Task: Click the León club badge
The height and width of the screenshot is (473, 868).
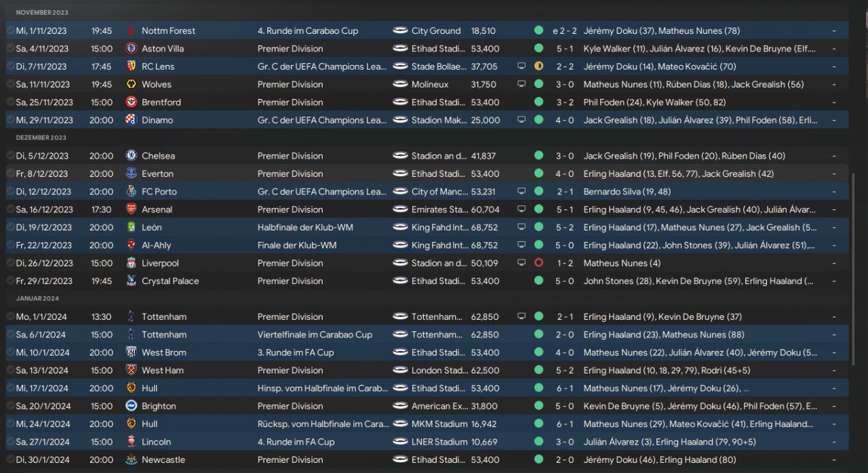Action: click(132, 228)
